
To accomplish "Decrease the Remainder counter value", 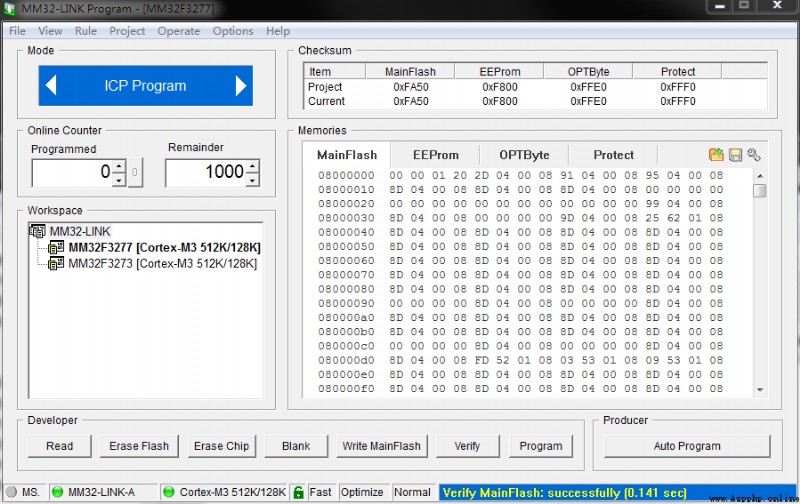I will (253, 180).
